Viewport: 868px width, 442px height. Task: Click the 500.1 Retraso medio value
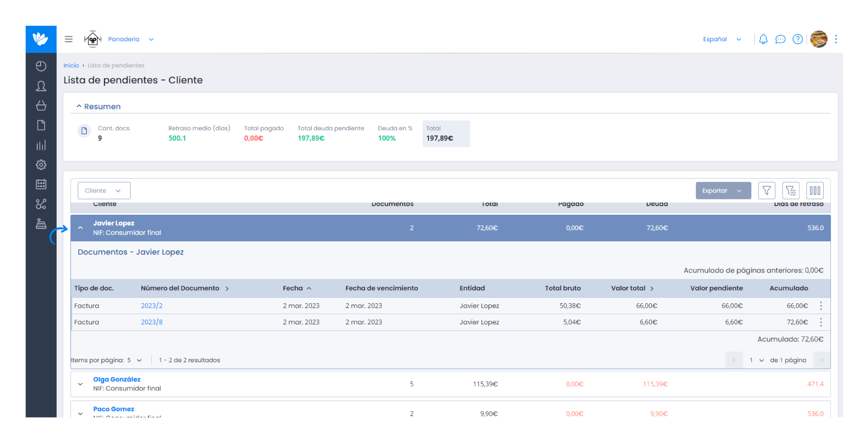177,138
